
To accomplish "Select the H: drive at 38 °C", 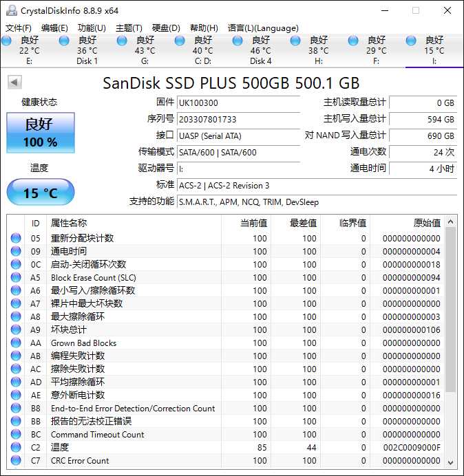I will 295,41.
